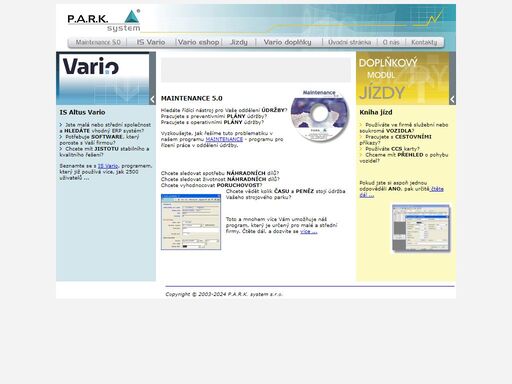Open the Maintenance 5.0 menu item
Image resolution: width=512 pixels, height=384 pixels.
[98, 42]
